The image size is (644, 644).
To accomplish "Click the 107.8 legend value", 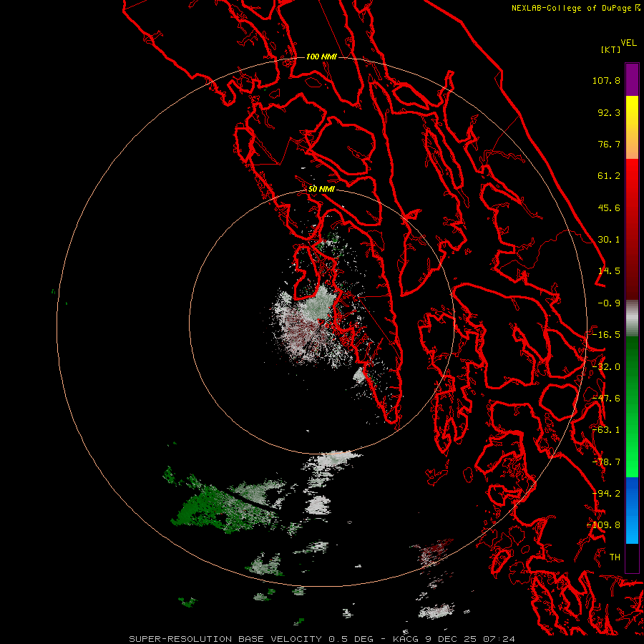I will [606, 80].
